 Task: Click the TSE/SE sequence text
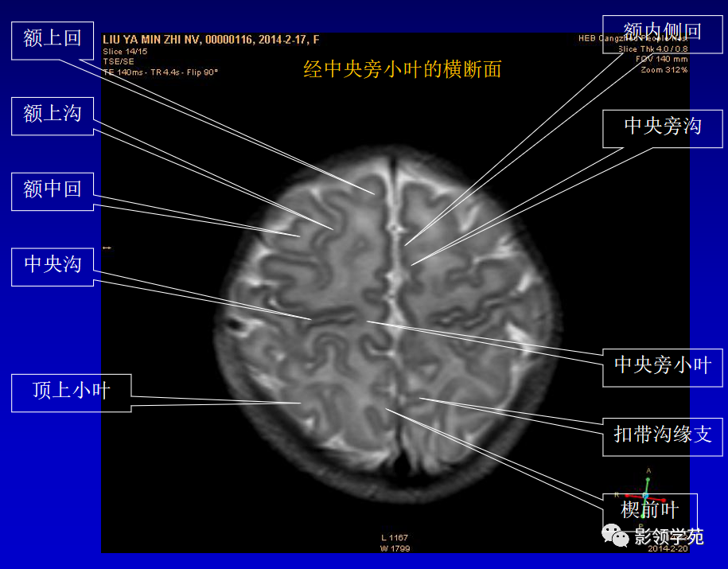tap(119, 61)
